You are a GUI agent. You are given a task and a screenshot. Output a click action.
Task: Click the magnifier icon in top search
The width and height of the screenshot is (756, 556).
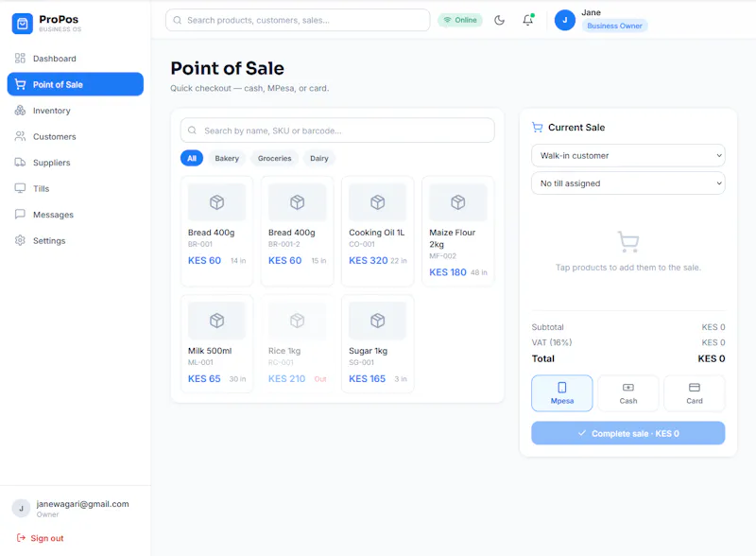pyautogui.click(x=178, y=20)
